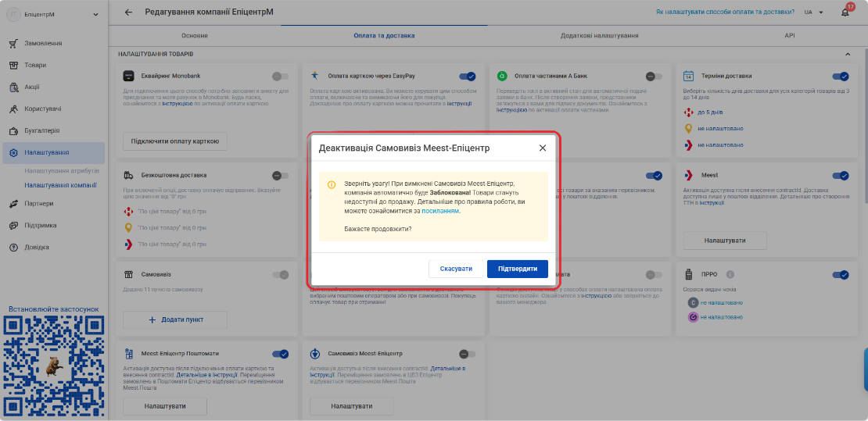The image size is (868, 421).
Task: Click the info icon next to ПРРО
Action: pos(730,274)
